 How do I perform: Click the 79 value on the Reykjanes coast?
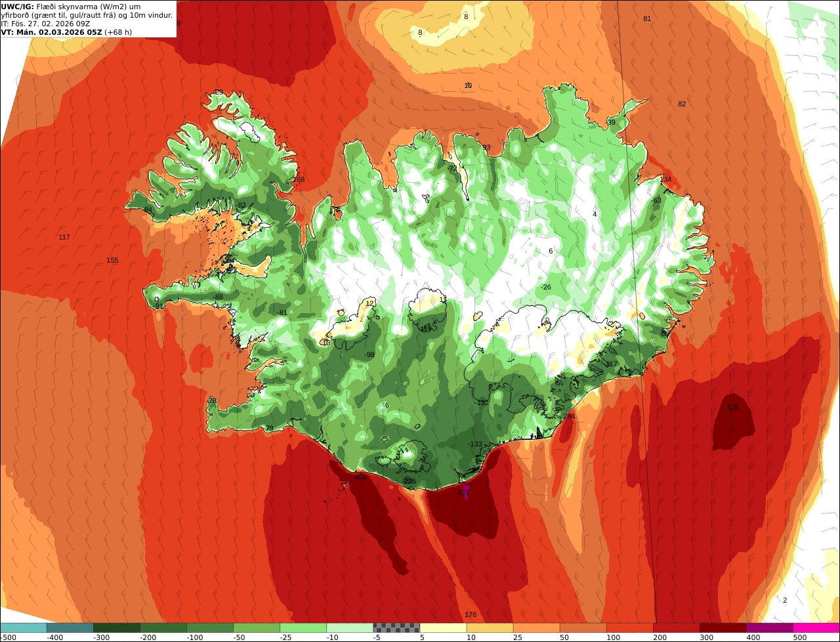pyautogui.click(x=269, y=428)
